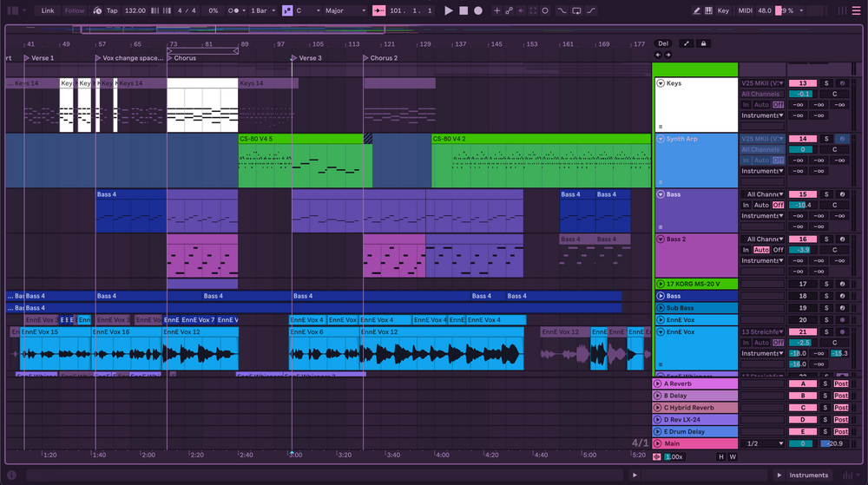Click the Punch-Out switch icon
This screenshot has height=485, width=868.
pos(591,10)
